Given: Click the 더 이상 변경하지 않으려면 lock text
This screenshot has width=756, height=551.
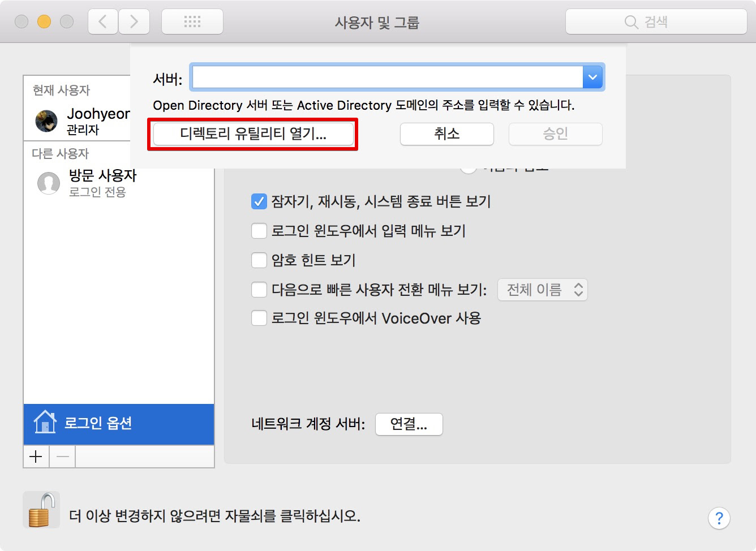Looking at the screenshot, I should click(x=215, y=516).
